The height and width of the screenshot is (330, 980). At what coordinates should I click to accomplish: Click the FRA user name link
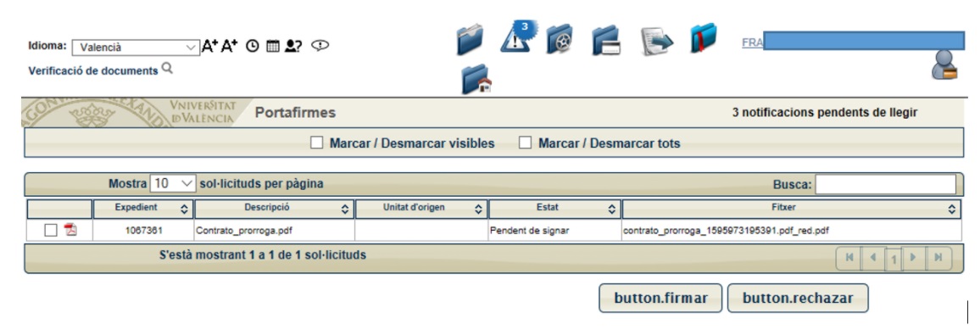coord(753,43)
